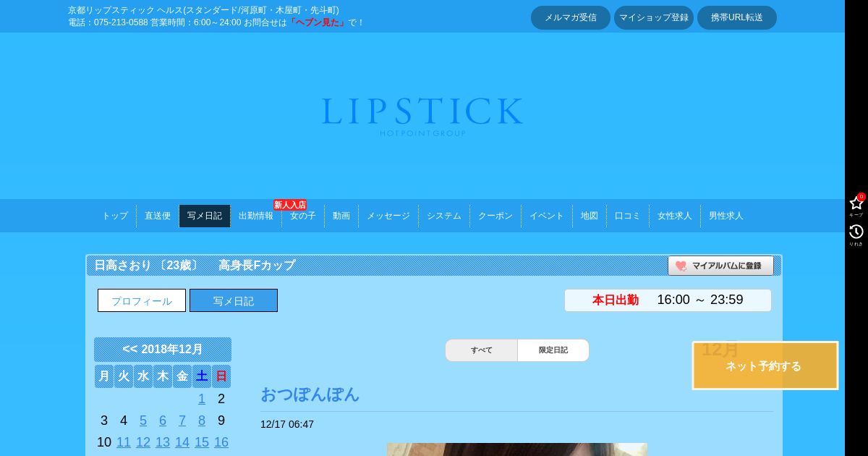Open calendar date 1
The width and height of the screenshot is (868, 456).
tap(202, 399)
